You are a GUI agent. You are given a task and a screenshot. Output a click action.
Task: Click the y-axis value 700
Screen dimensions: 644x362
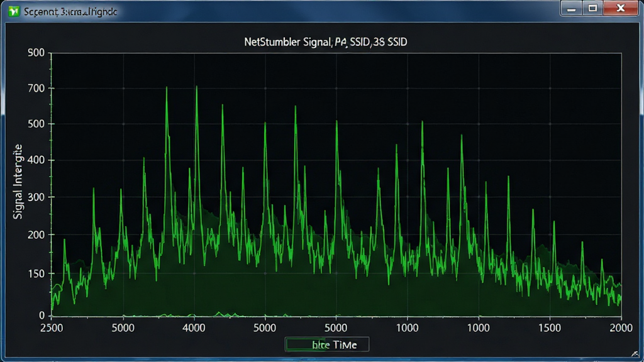36,88
